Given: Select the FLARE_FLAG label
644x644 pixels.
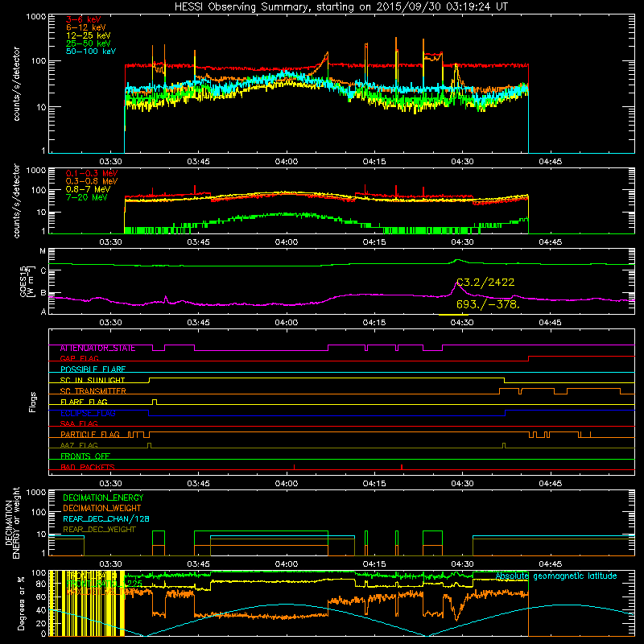Looking at the screenshot, I should 84,402.
